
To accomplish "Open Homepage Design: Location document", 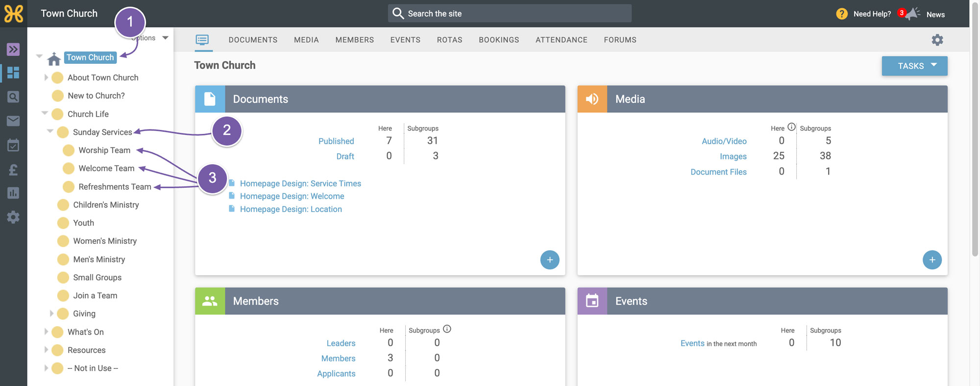I will tap(291, 209).
